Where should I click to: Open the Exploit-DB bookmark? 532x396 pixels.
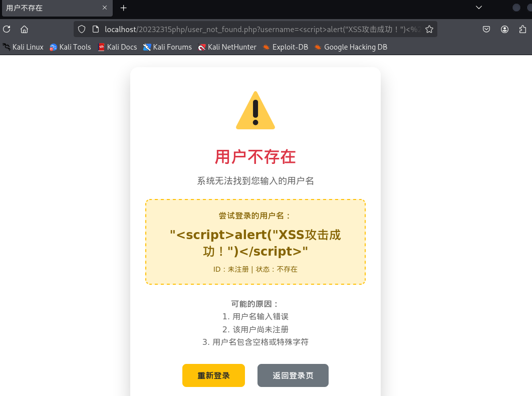[x=286, y=47]
